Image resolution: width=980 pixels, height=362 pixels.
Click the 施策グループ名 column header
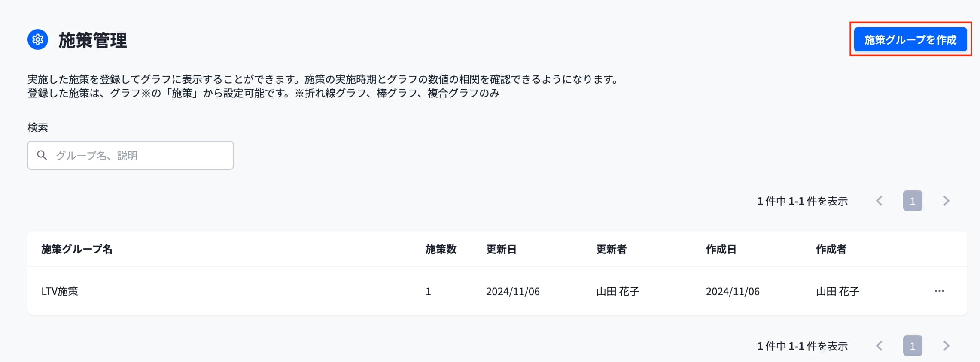tap(77, 249)
